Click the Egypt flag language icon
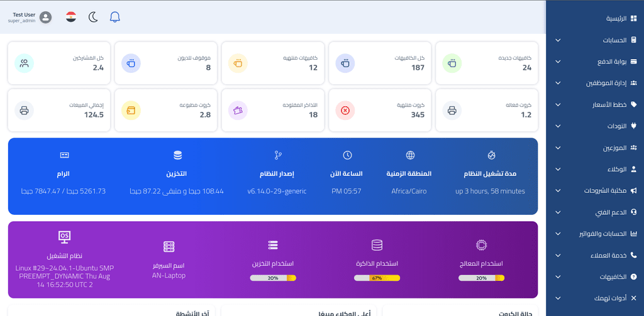644x316 pixels. [x=71, y=17]
